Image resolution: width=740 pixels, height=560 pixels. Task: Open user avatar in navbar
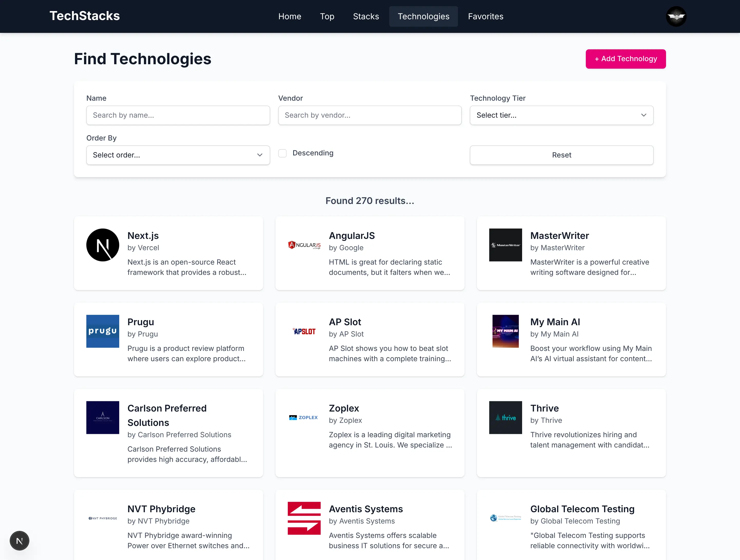tap(676, 16)
